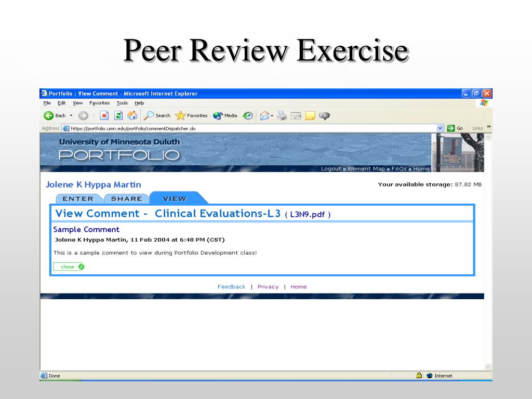Open the Search toolbar button
The height and width of the screenshot is (399, 532).
click(157, 116)
